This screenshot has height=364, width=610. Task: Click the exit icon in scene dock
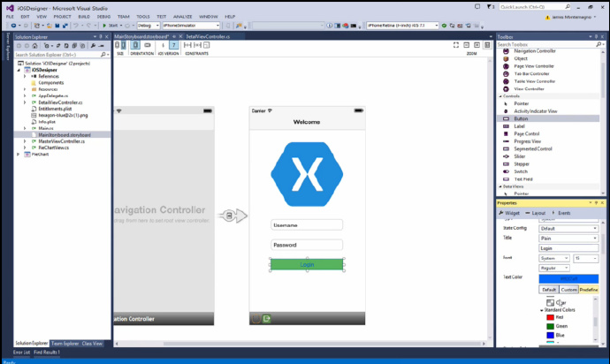point(266,318)
